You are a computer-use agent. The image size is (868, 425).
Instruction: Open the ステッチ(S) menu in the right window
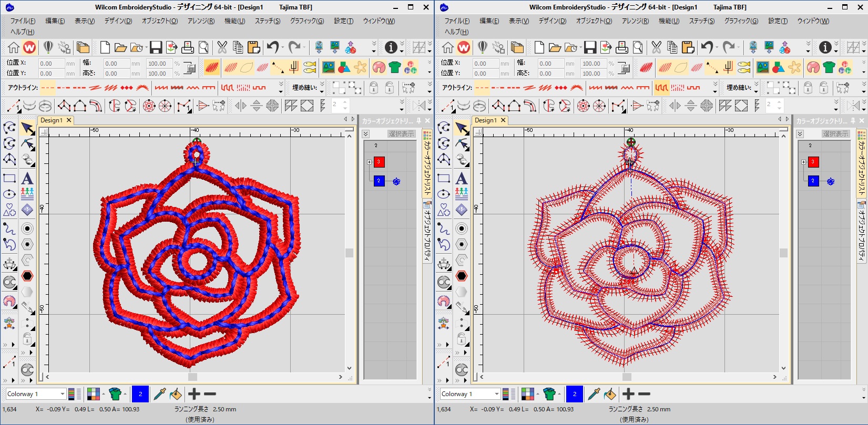702,21
